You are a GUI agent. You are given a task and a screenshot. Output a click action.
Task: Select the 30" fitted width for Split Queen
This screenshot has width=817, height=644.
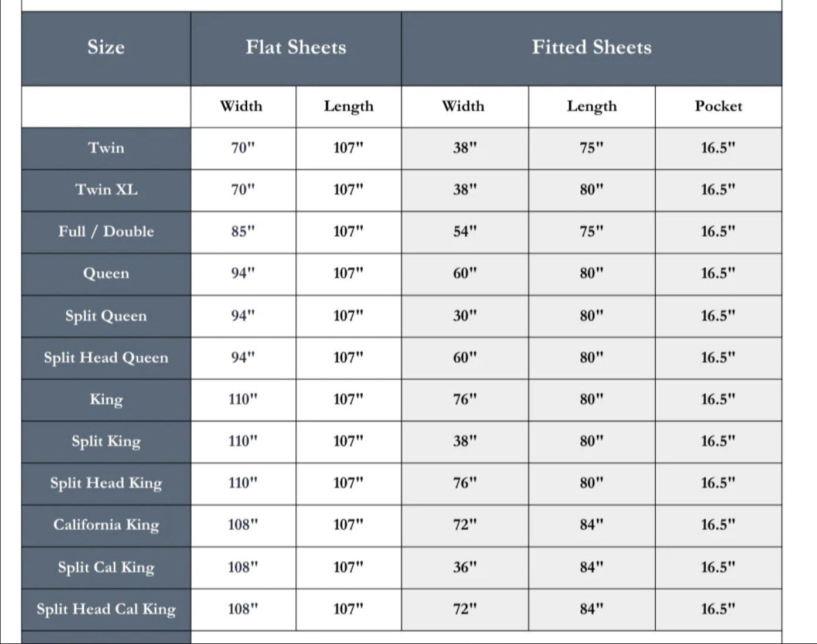465,316
